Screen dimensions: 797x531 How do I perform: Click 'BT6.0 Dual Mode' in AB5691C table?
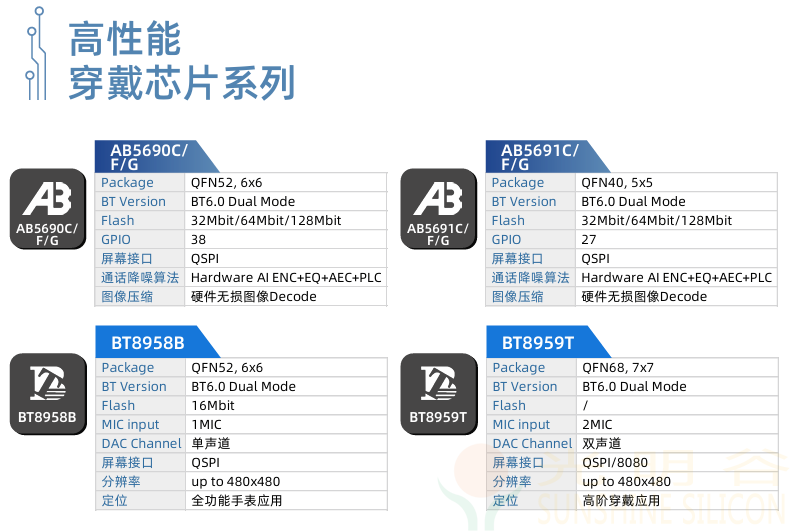point(633,201)
